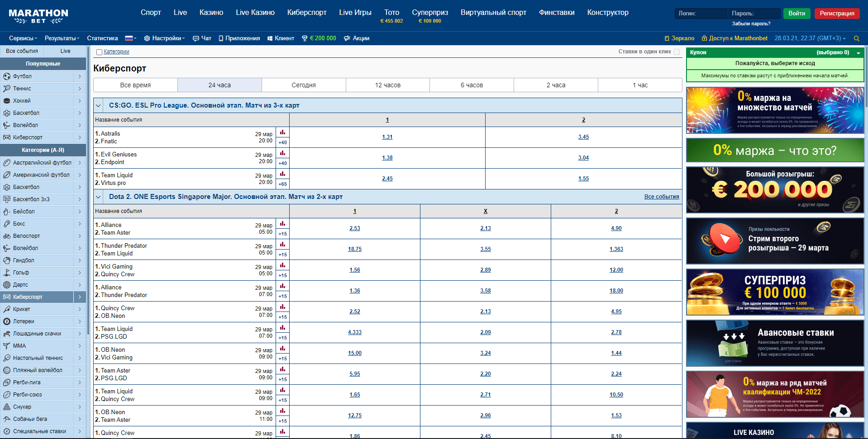Click the Регистрация button

[837, 14]
